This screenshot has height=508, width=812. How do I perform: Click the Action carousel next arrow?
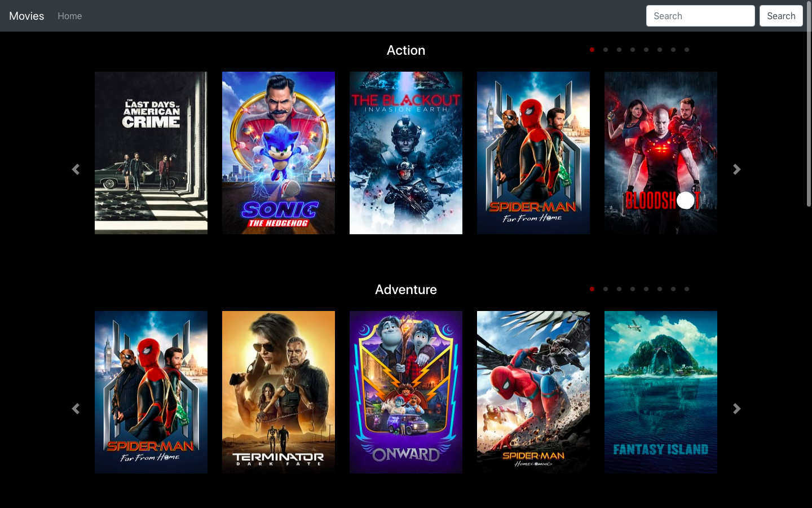click(x=736, y=169)
